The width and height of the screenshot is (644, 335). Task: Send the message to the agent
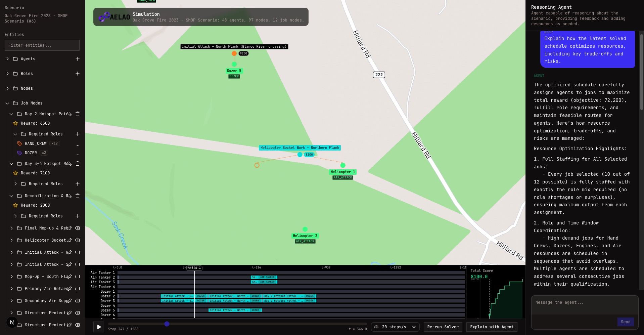point(626,322)
